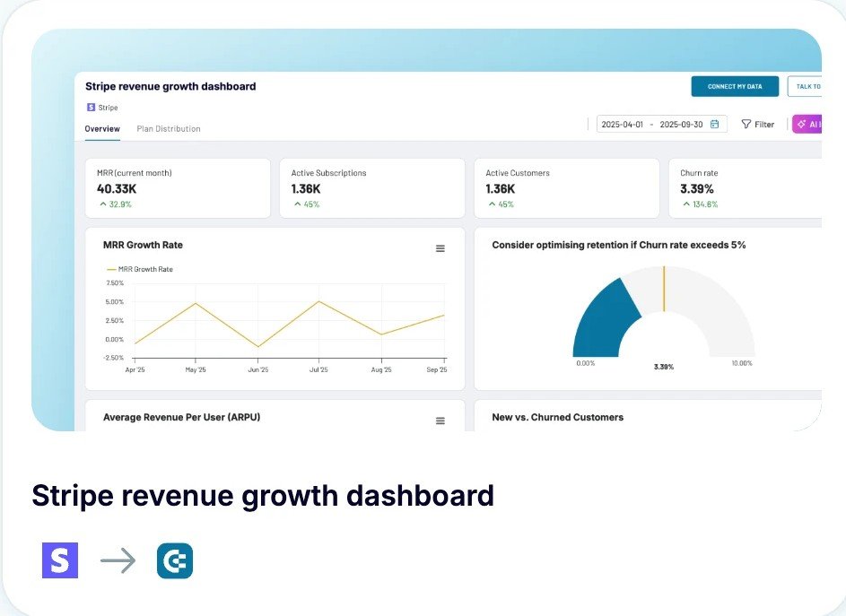Select the Overview tab
846x616 pixels.
(102, 129)
